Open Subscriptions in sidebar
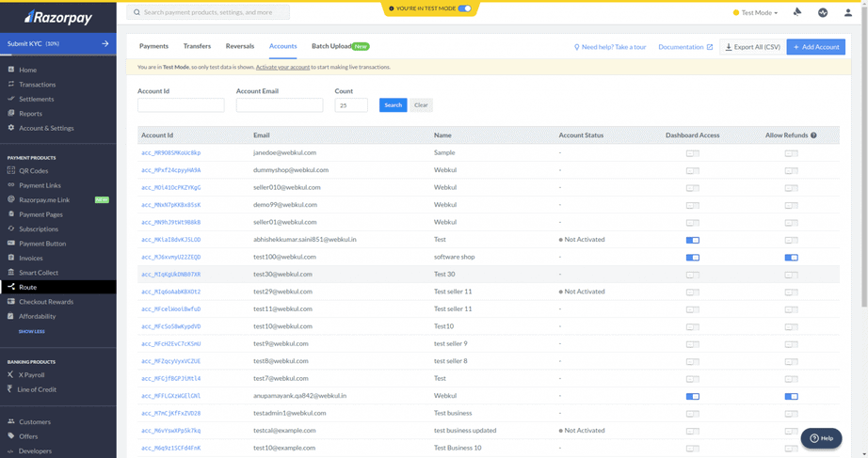The image size is (868, 458). tap(39, 229)
